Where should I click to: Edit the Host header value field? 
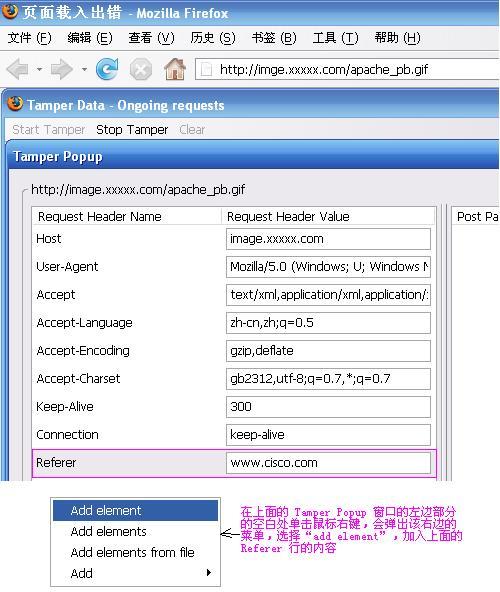[x=328, y=239]
